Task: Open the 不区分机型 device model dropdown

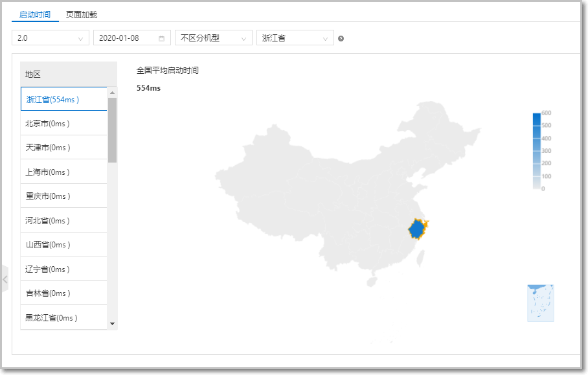Action: (213, 38)
